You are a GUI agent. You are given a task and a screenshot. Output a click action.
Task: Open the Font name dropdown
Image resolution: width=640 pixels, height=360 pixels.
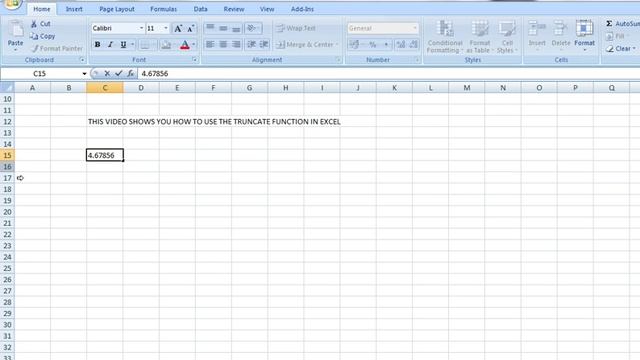(x=141, y=28)
